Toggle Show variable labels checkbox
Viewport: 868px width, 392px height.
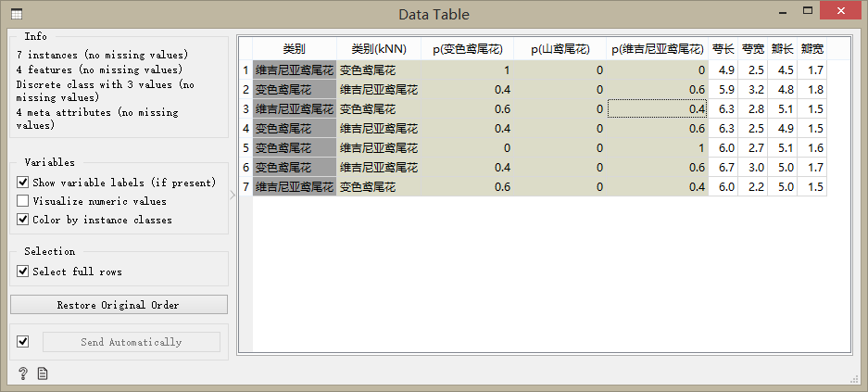(x=23, y=183)
